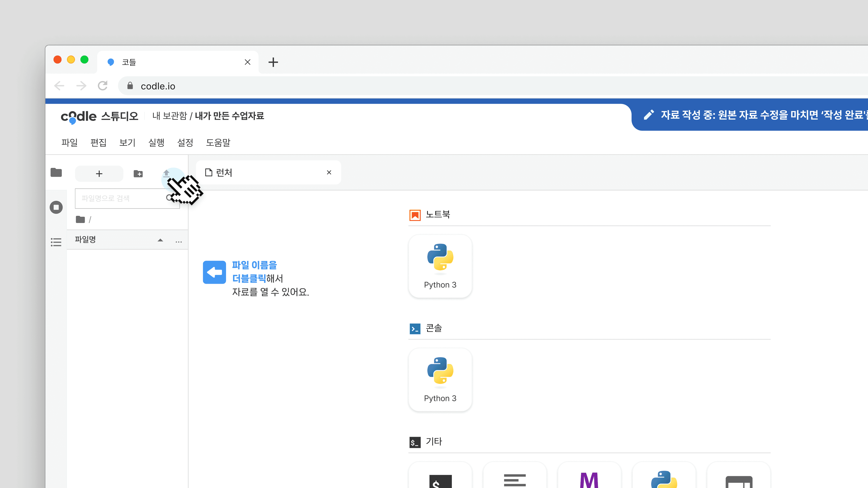Click 내가 만든 수업자료 breadcrumb

click(x=229, y=116)
